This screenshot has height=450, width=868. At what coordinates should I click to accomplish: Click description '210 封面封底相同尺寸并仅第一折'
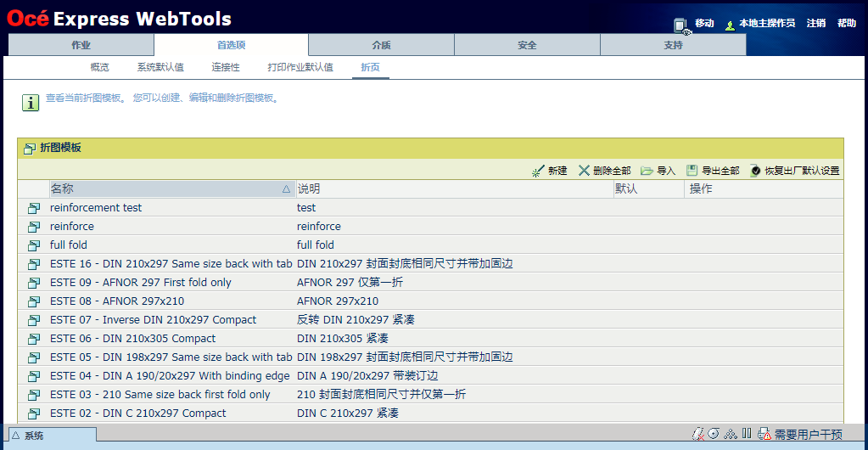click(382, 395)
